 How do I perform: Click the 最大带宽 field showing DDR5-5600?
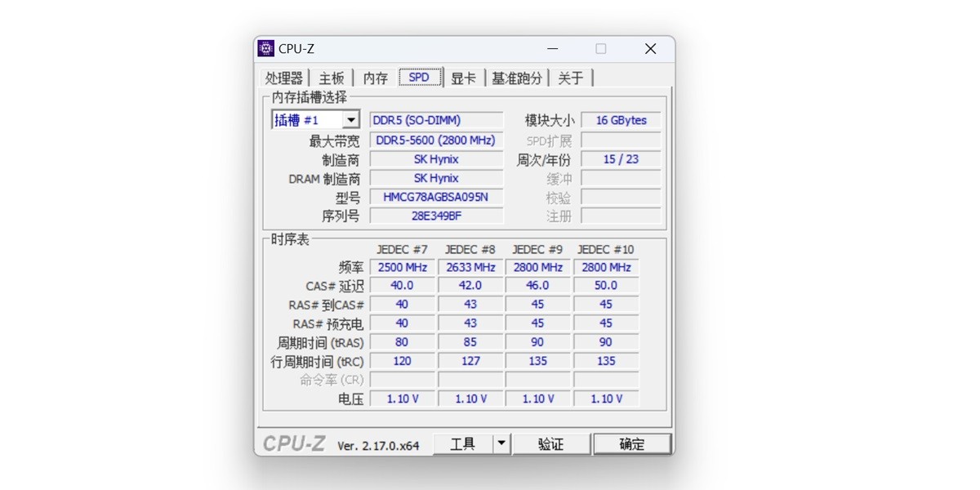point(437,140)
